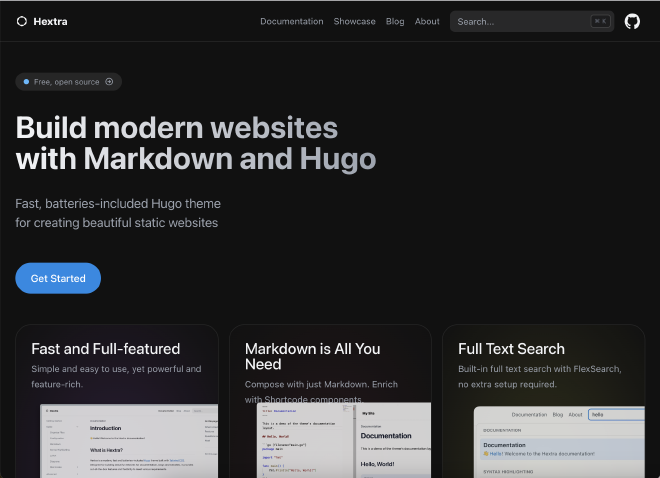Click the Get Started button
660x478 pixels.
[x=58, y=278]
